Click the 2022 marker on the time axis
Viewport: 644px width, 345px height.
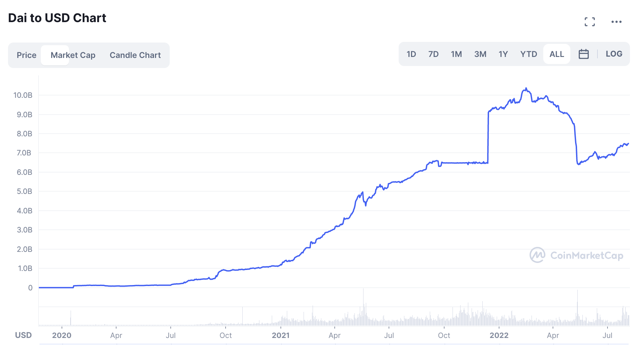tap(499, 335)
